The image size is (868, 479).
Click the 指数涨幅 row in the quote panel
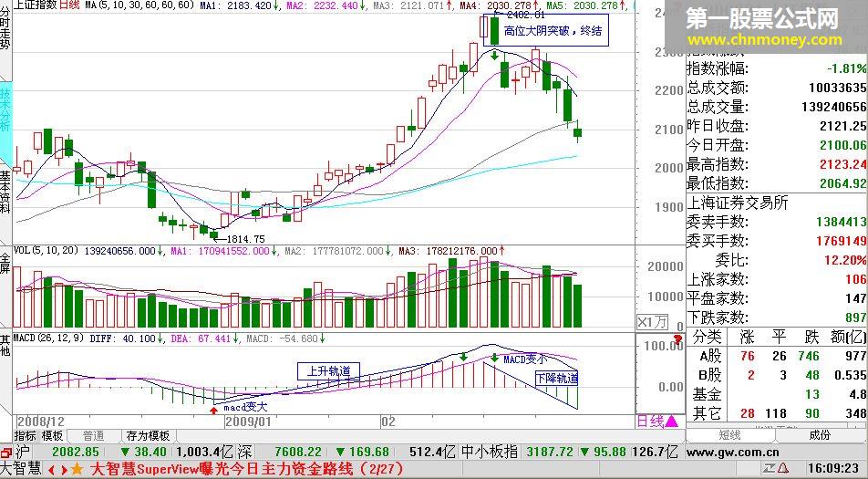pos(776,68)
